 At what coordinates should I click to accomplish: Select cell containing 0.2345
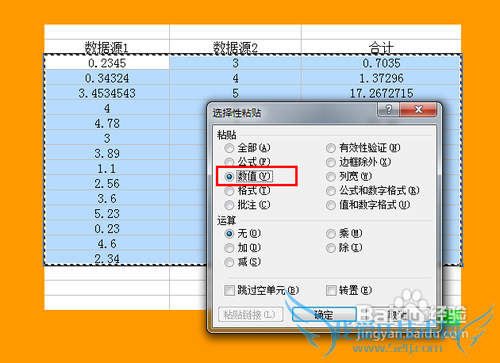click(x=107, y=62)
